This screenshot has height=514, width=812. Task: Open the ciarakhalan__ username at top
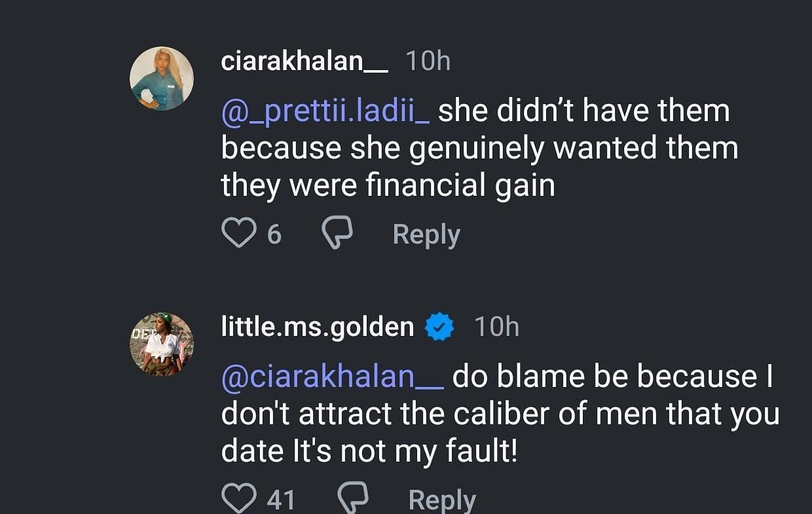pyautogui.click(x=304, y=62)
